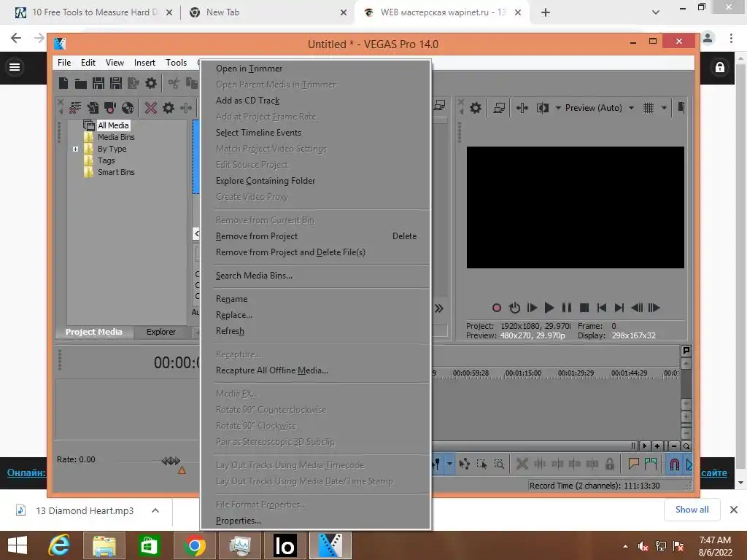Open the File menu
The image size is (747, 560).
(64, 63)
